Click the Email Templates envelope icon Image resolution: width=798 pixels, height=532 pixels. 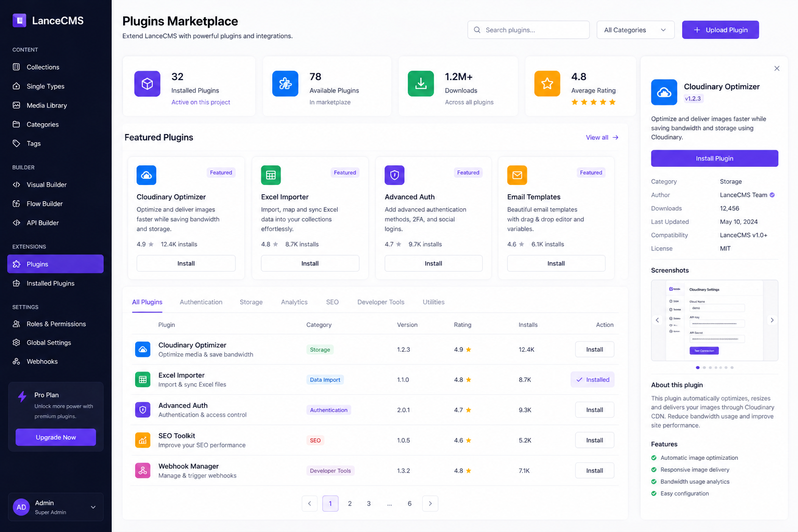coord(517,175)
